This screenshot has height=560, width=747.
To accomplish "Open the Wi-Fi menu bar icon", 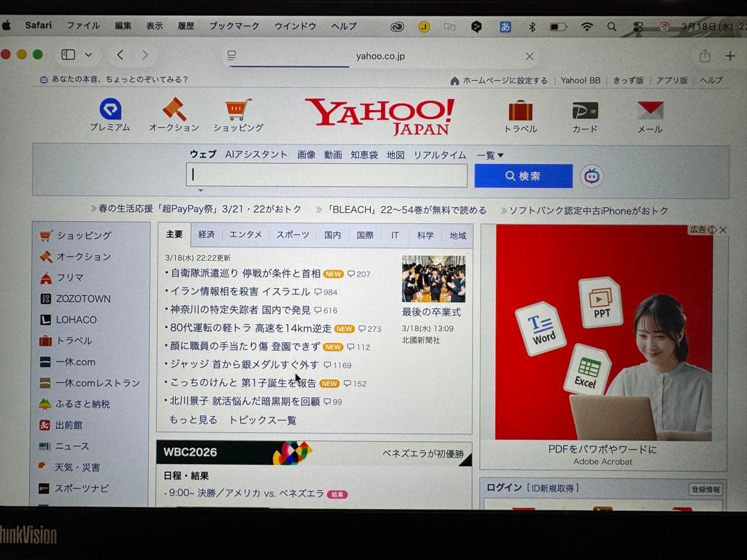I will (587, 27).
